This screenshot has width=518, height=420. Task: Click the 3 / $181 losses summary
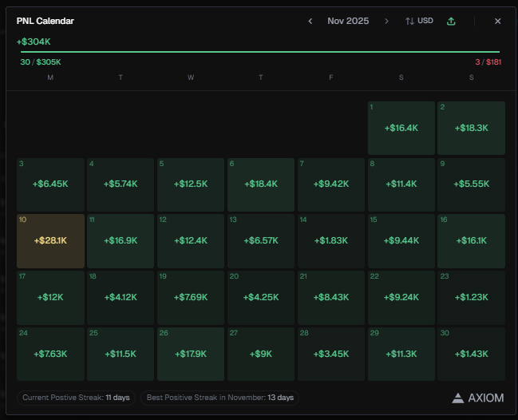coord(488,62)
